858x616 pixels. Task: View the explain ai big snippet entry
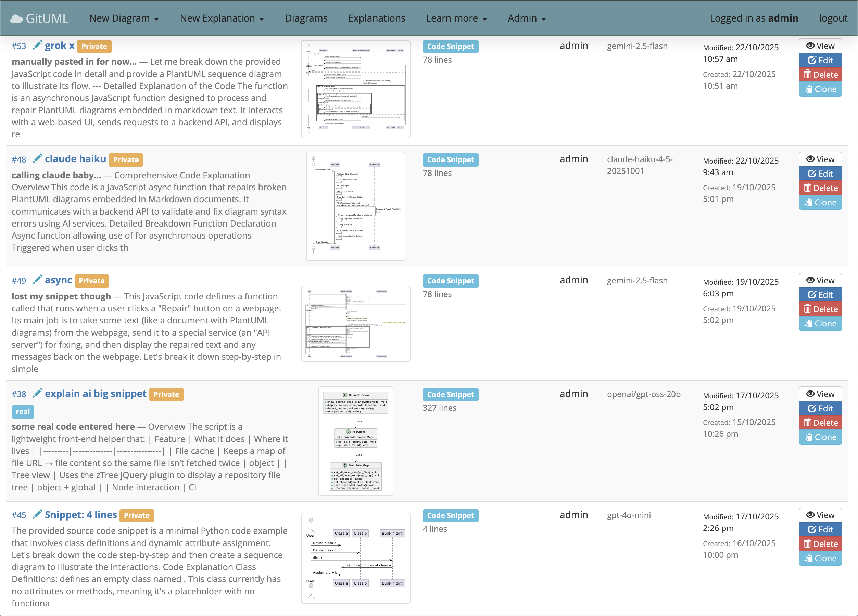click(x=820, y=394)
